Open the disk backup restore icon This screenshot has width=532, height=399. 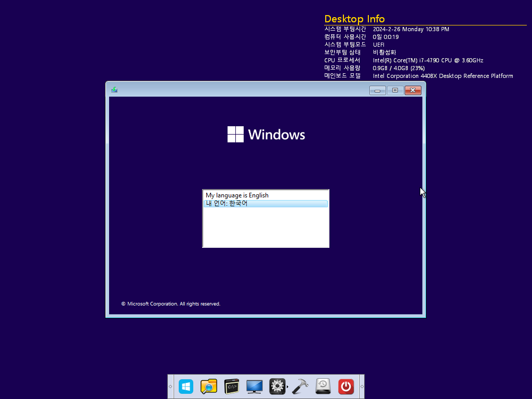coord(323,387)
